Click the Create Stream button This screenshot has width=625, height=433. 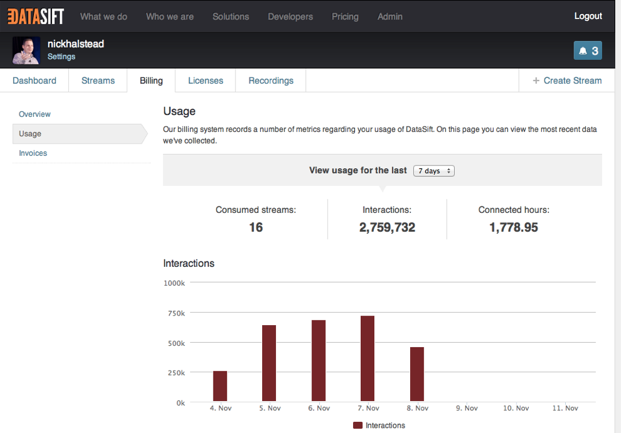tap(567, 80)
